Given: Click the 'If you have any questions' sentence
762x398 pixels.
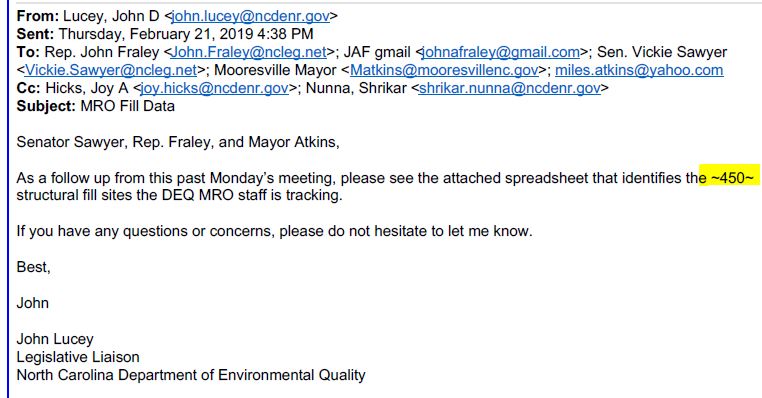Looking at the screenshot, I should click(275, 231).
